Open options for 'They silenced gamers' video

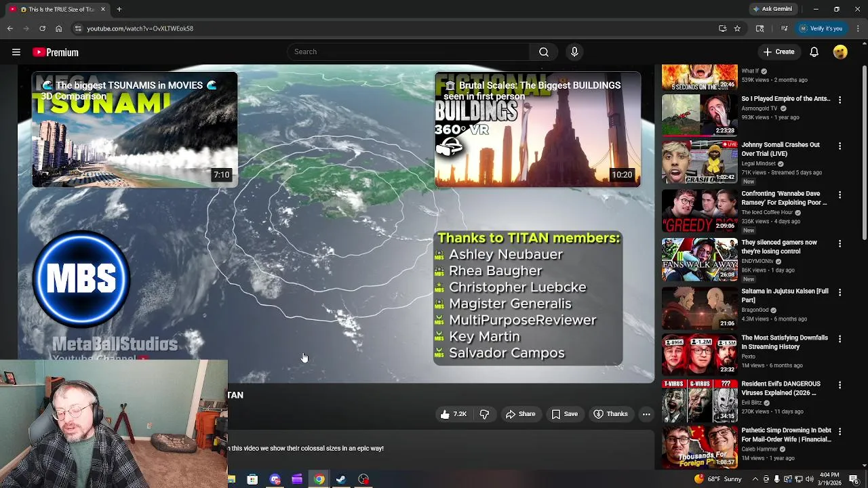(x=840, y=243)
